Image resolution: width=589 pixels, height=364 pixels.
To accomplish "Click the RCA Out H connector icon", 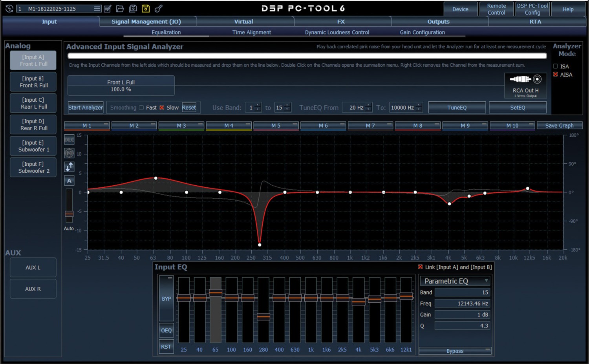I will (x=525, y=79).
